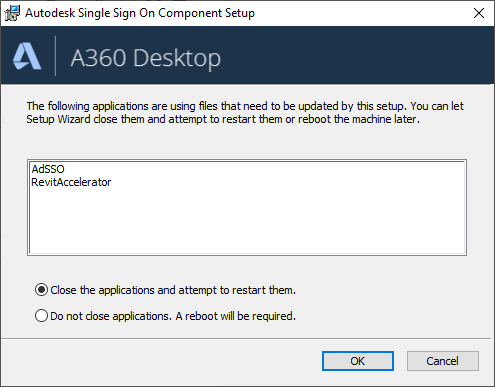
Task: Click the vertical divider beside the Autodesk logo
Action: (x=55, y=56)
